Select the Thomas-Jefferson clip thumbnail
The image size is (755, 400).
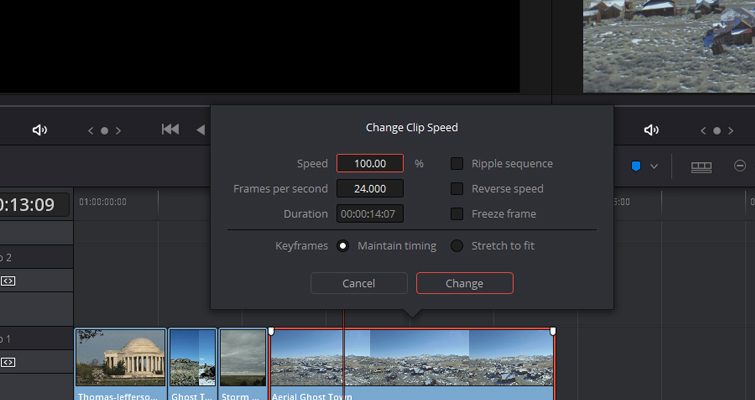pos(121,358)
